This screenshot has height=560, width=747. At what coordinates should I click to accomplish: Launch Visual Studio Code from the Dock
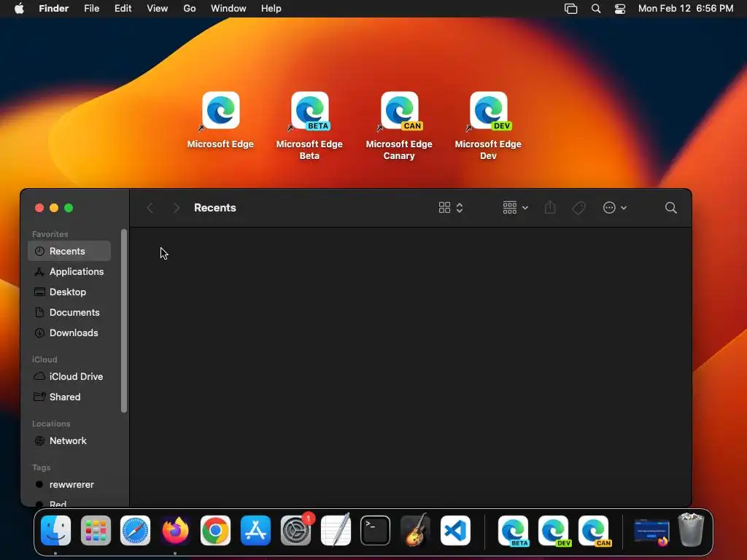[x=455, y=531]
